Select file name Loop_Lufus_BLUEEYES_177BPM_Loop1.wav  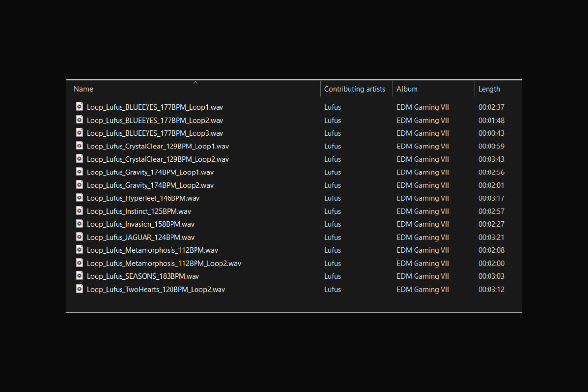click(155, 107)
